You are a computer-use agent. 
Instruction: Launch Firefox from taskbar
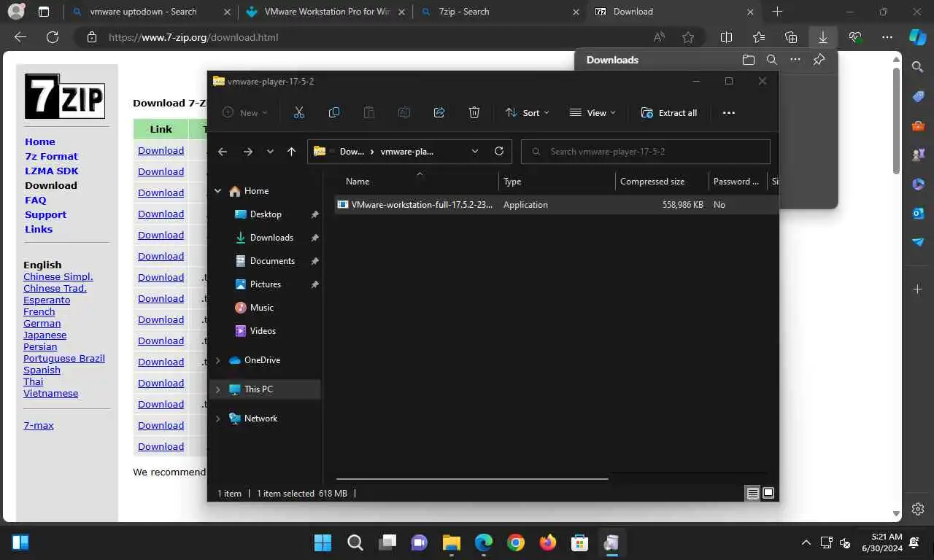(547, 542)
